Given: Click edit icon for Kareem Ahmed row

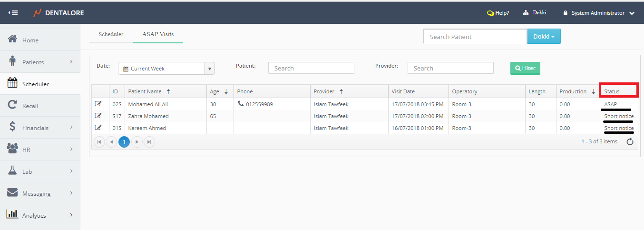Looking at the screenshot, I should [x=98, y=128].
